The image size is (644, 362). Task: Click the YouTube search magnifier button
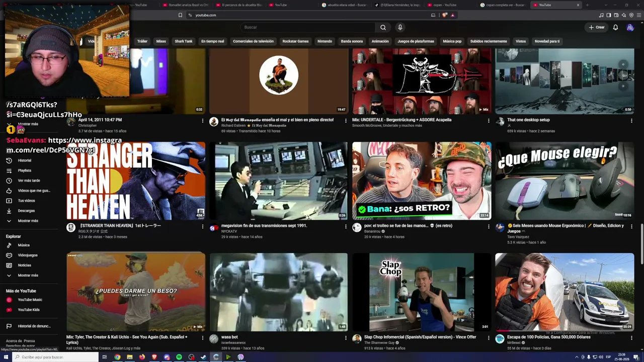pyautogui.click(x=383, y=27)
